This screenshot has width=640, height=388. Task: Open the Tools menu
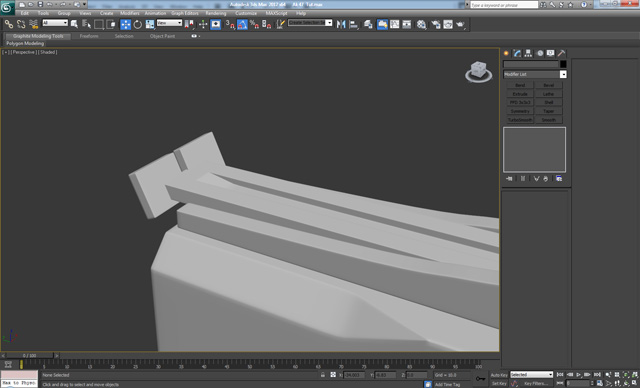43,13
